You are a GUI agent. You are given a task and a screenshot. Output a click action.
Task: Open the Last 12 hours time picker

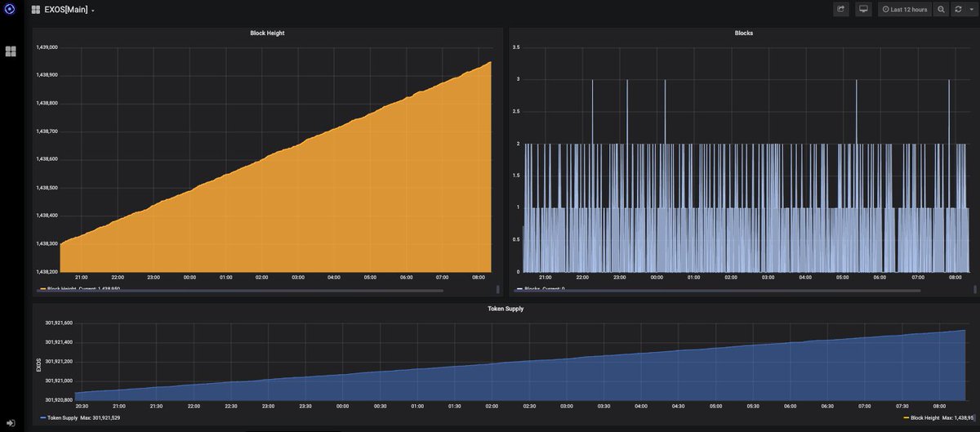[905, 9]
